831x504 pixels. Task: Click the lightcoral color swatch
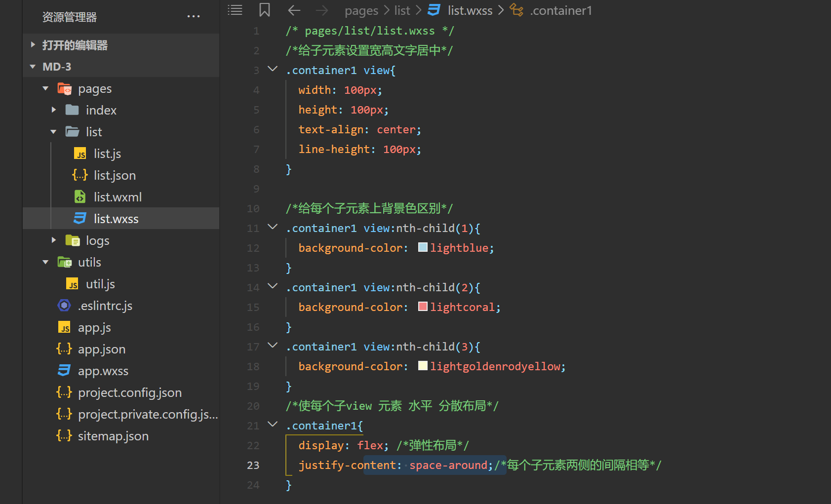point(423,306)
